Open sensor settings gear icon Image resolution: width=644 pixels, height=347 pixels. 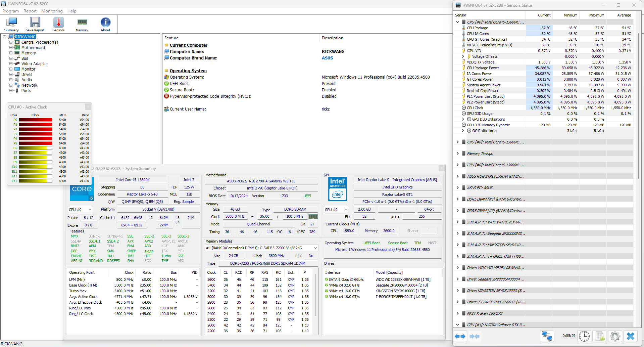[x=615, y=336]
